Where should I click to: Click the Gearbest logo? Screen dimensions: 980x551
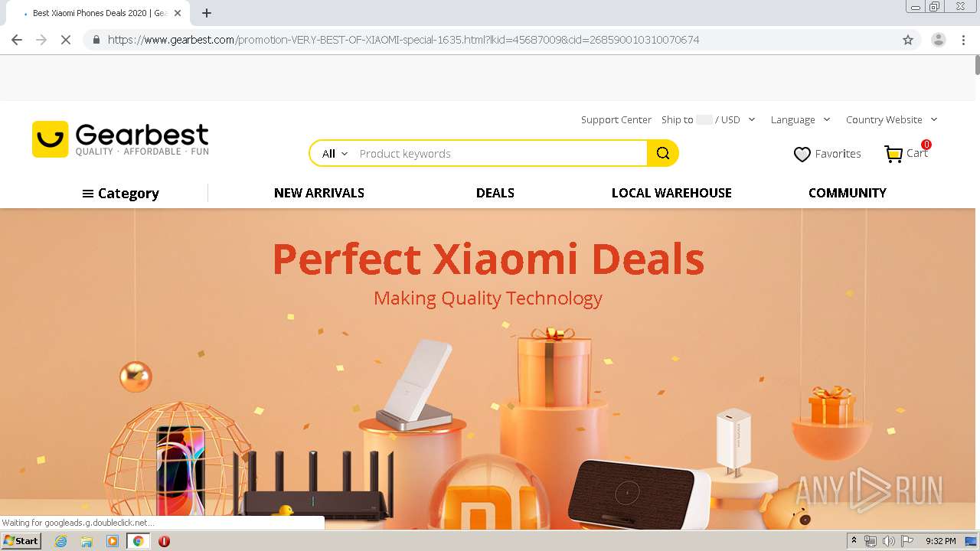pos(120,139)
